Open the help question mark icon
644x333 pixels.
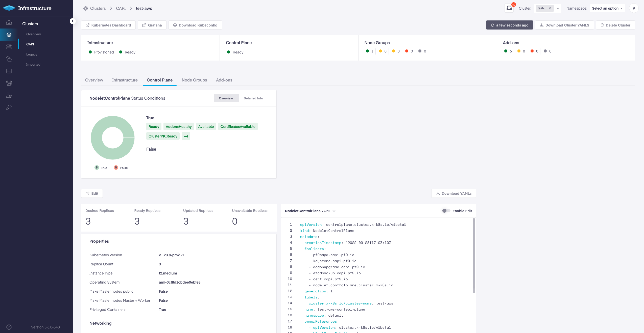(x=9, y=327)
